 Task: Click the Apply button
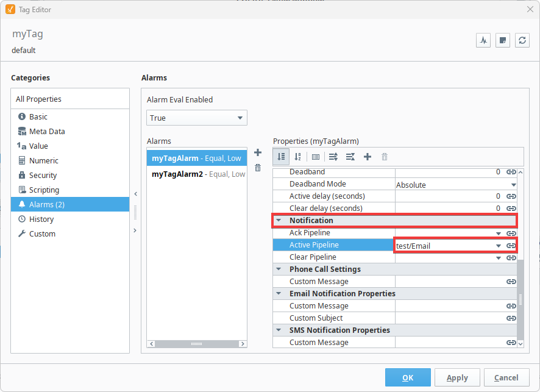pos(457,377)
